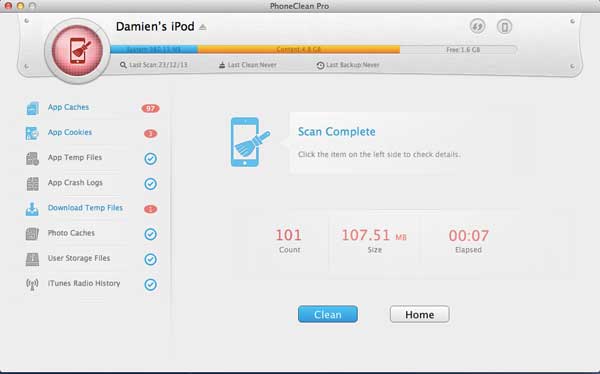Click the blue System segment of storage bar
Image resolution: width=600 pixels, height=374 pixels.
pyautogui.click(x=154, y=49)
